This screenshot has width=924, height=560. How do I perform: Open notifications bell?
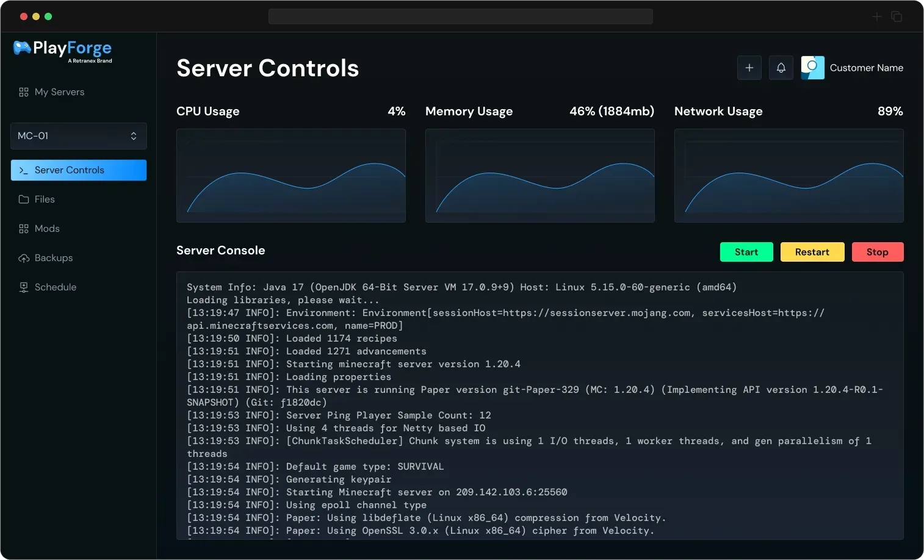coord(781,68)
